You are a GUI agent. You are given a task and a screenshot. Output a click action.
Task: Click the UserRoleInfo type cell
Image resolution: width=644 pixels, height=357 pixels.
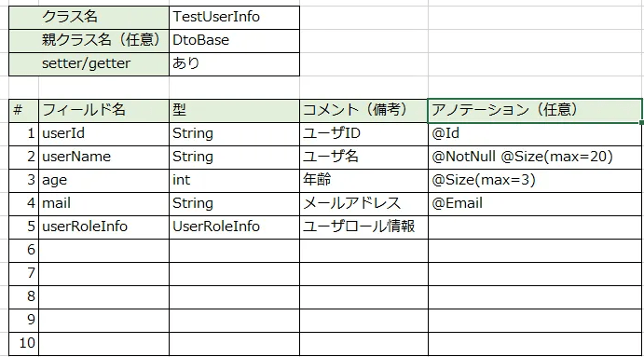pyautogui.click(x=234, y=227)
